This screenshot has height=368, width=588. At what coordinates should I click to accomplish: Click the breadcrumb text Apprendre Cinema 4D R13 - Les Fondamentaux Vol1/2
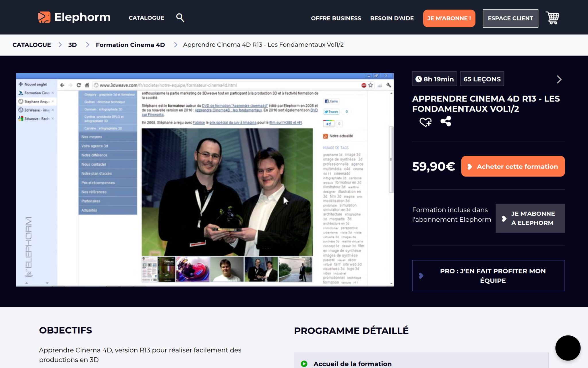[263, 45]
